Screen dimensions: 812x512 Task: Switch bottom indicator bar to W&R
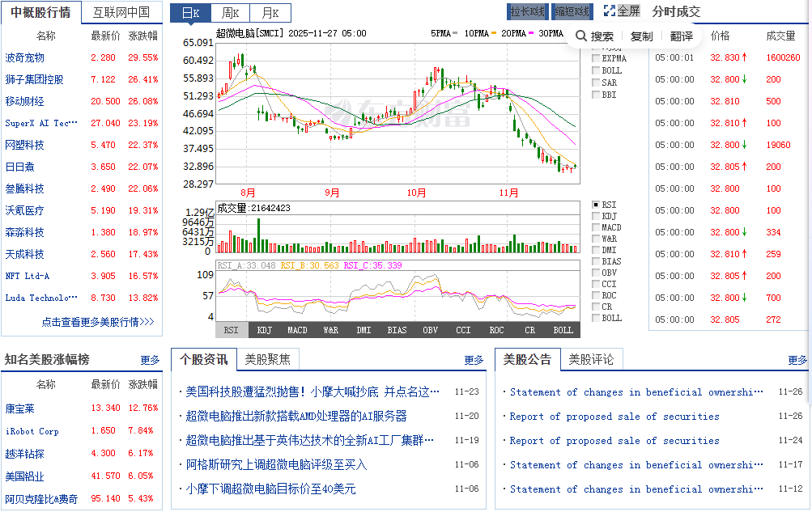point(330,330)
